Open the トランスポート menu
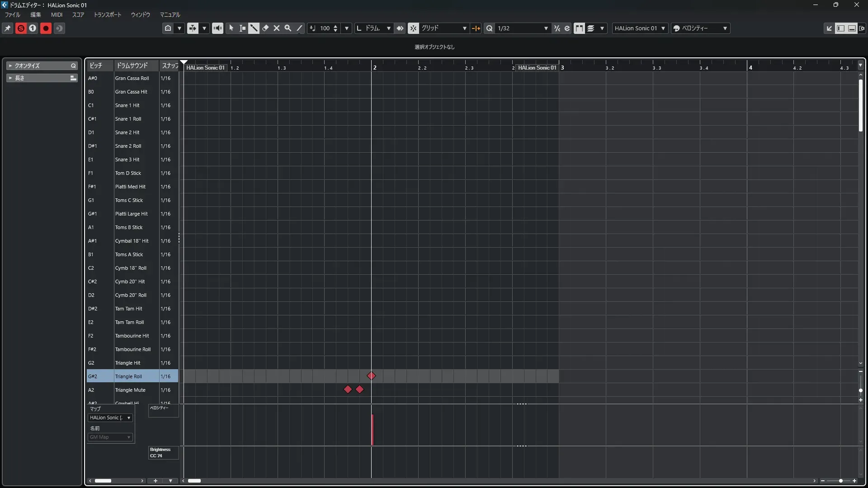 pos(107,14)
